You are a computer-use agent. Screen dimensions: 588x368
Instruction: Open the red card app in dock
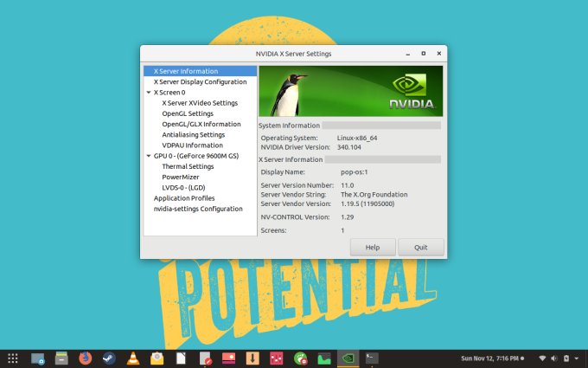click(x=229, y=358)
